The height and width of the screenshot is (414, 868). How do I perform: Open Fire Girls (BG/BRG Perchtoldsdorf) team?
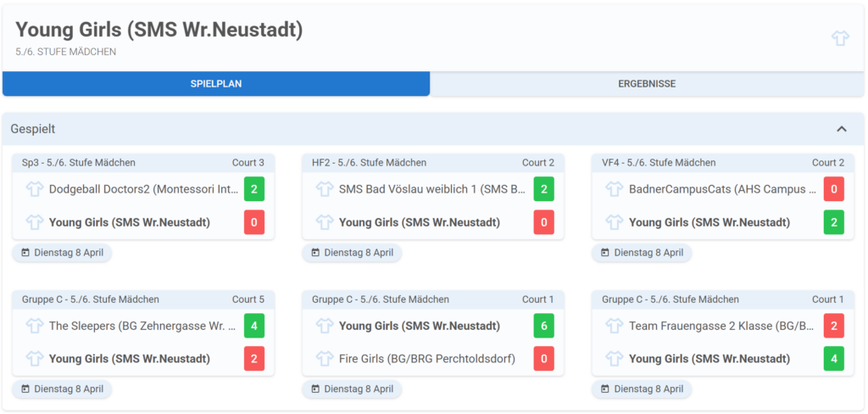point(427,359)
